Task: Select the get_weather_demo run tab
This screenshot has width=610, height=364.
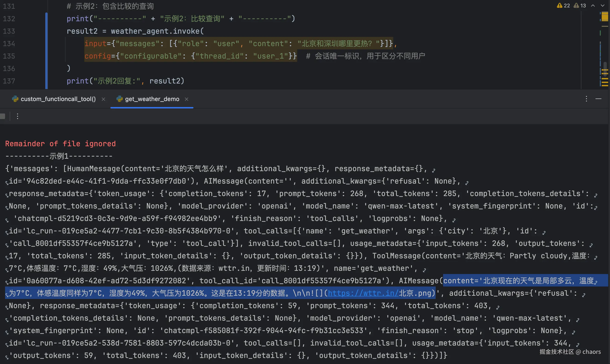Action: click(x=152, y=99)
